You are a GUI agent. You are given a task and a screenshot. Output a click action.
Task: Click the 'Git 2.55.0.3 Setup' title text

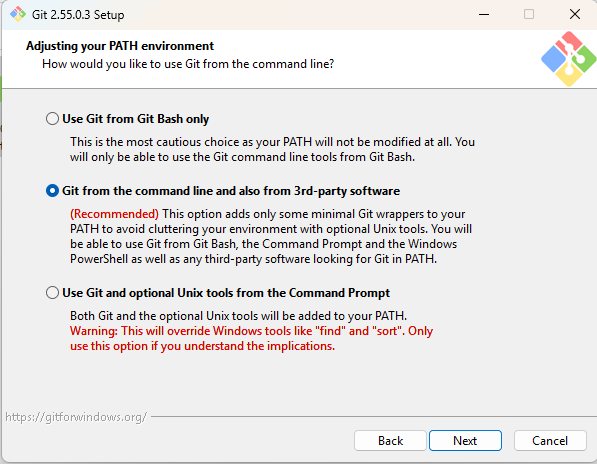click(78, 15)
